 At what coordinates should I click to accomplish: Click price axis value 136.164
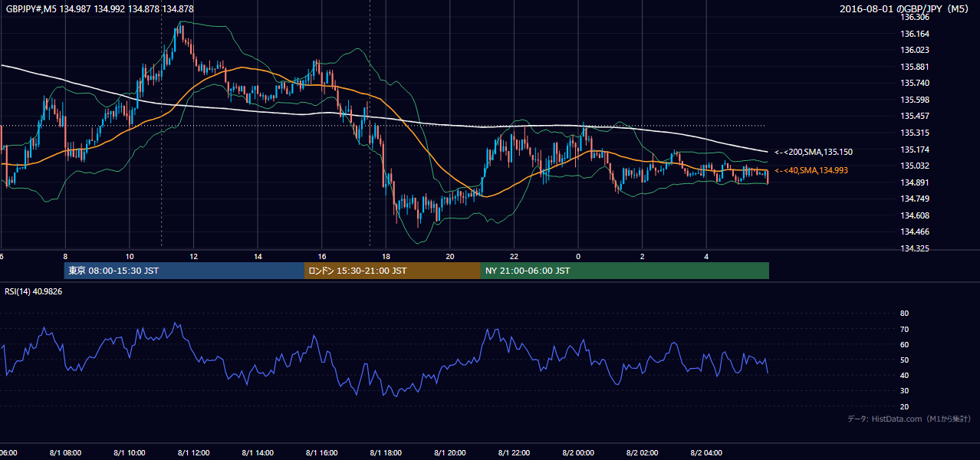pyautogui.click(x=915, y=34)
